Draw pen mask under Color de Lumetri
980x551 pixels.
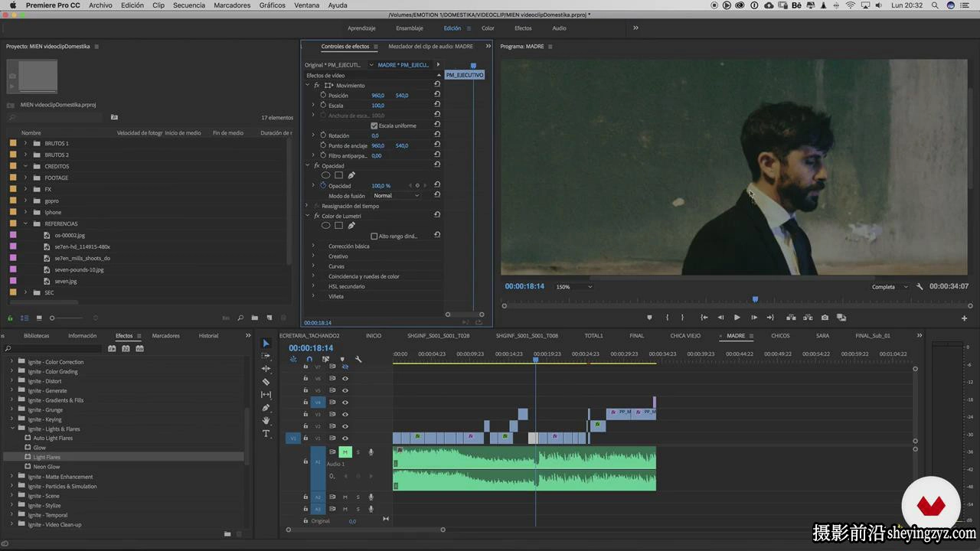[x=351, y=226]
